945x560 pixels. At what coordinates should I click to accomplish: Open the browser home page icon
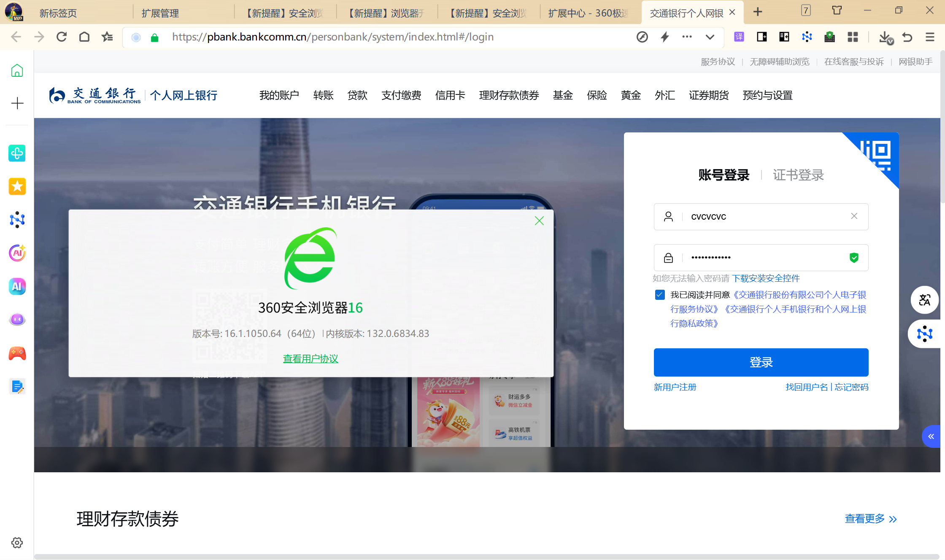click(84, 37)
